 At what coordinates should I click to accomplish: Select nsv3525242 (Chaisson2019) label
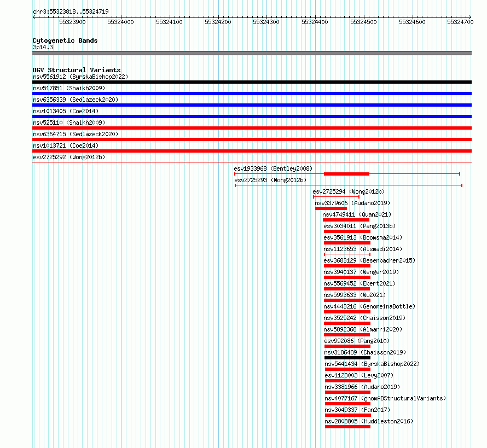coord(364,318)
